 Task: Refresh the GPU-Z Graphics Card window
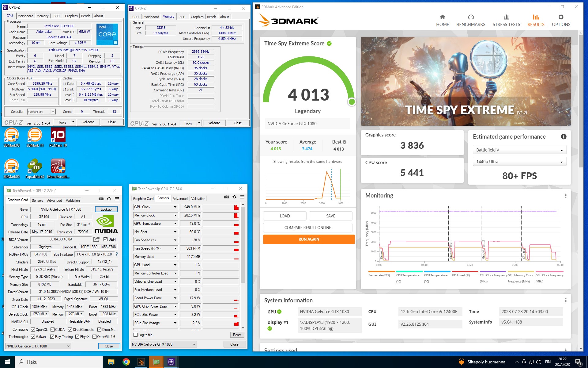pyautogui.click(x=109, y=199)
